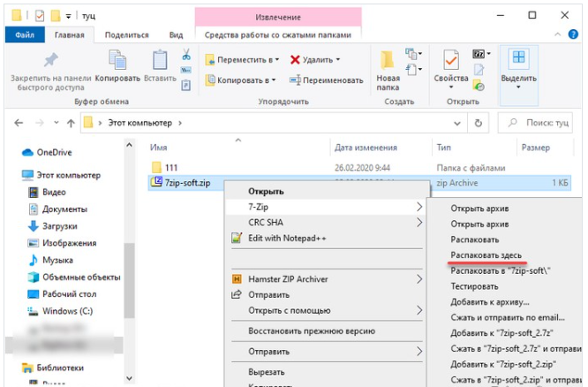Click the scissors Cut icon
Viewport: 588px width, 387px height.
point(186,54)
